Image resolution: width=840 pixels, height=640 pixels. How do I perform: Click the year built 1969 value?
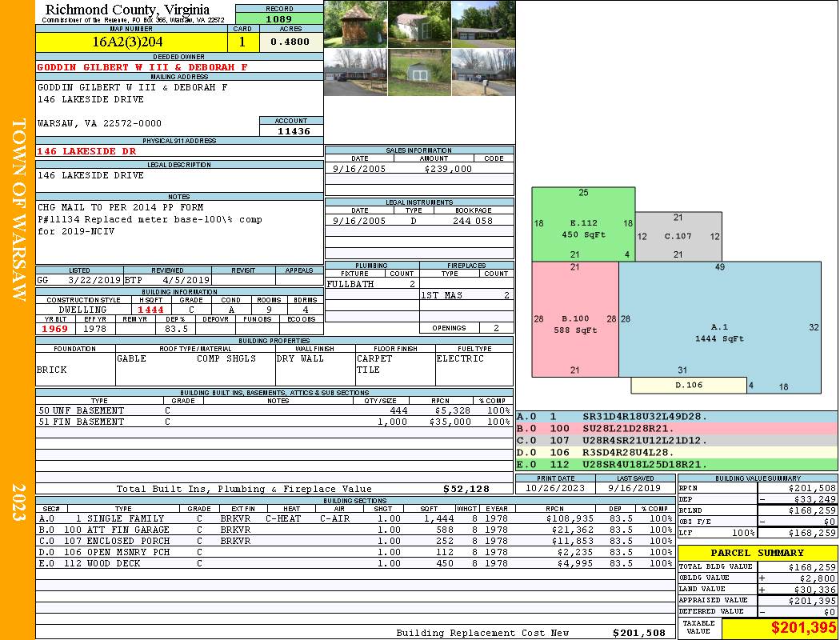pos(55,329)
